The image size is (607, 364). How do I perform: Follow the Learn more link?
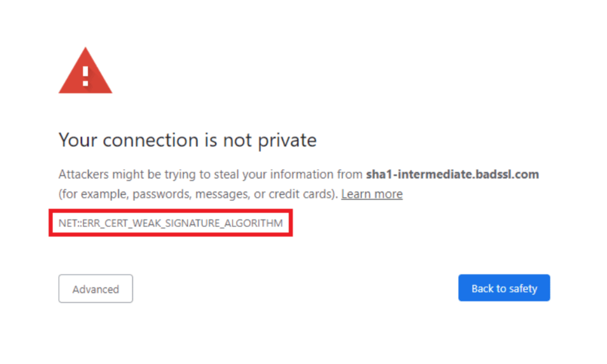(x=372, y=194)
